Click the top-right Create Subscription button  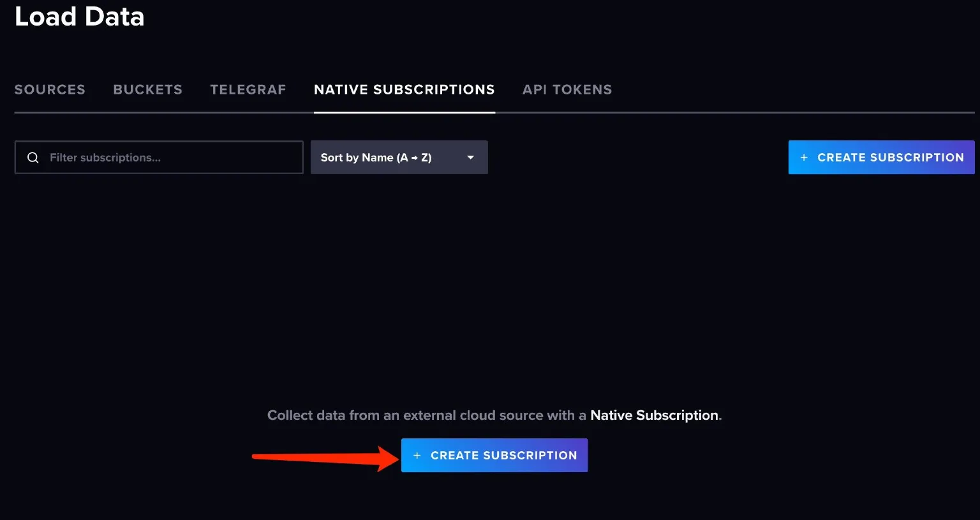[x=880, y=157]
